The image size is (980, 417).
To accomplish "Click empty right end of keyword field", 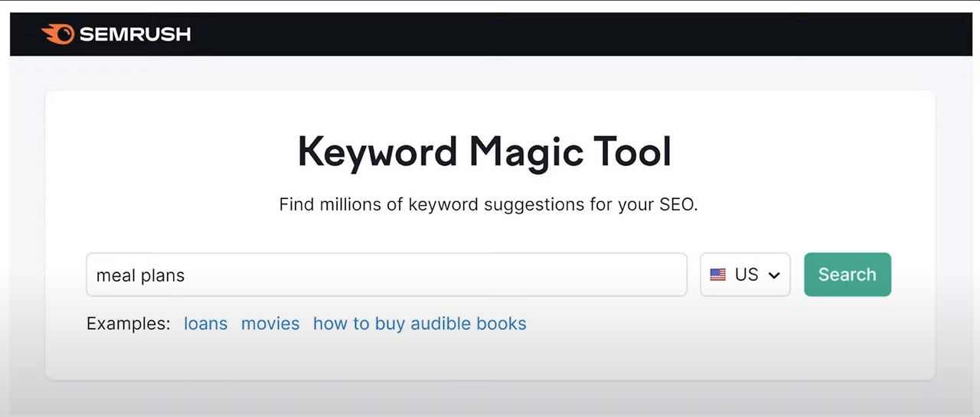I will click(628, 275).
